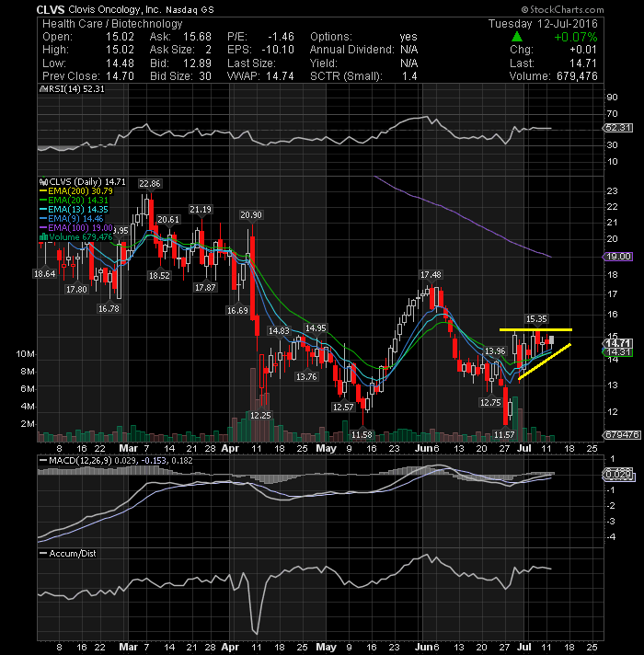Click the 17.87 low annotation
Screen dimensions: 644x655
[x=205, y=287]
